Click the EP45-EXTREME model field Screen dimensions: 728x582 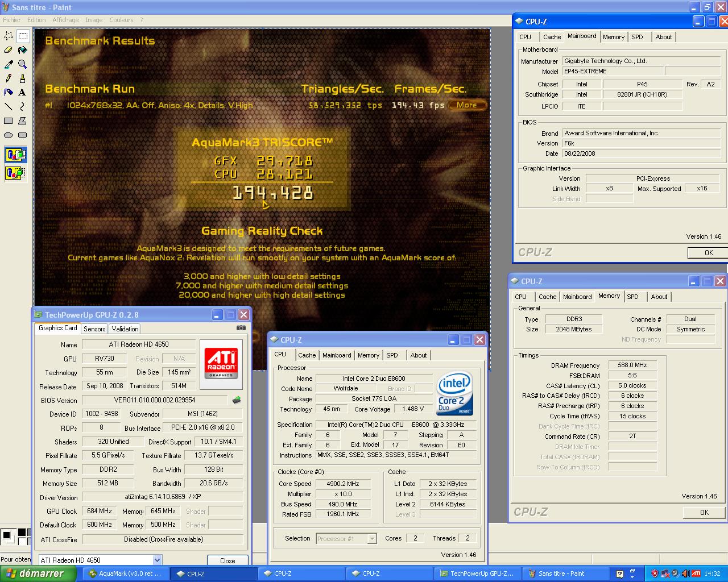pos(613,71)
